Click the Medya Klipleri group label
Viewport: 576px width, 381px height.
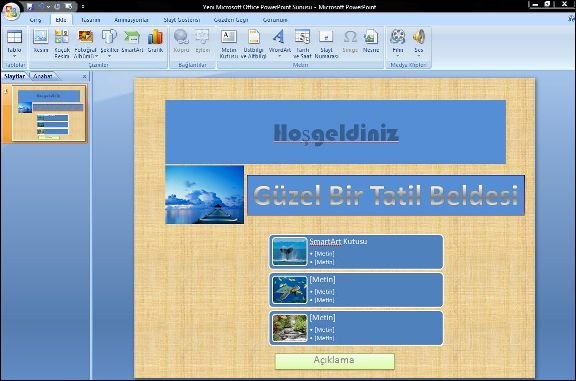[408, 65]
